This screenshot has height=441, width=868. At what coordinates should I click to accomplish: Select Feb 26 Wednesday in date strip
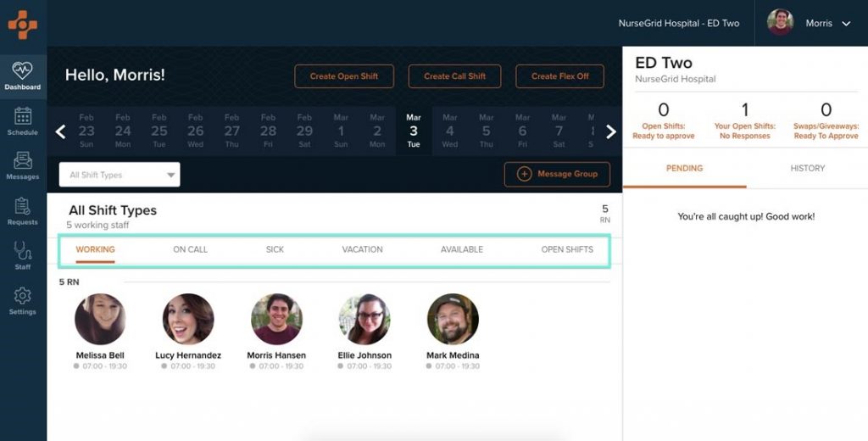(196, 131)
